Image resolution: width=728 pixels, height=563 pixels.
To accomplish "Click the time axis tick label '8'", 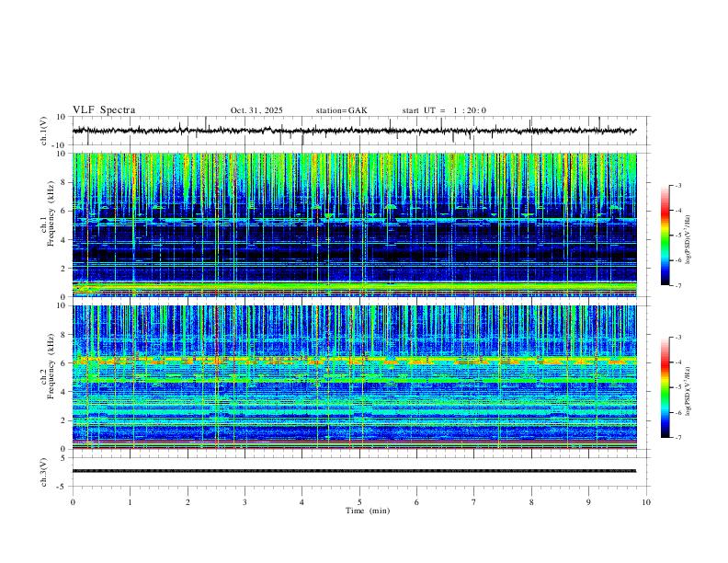I will [x=531, y=502].
